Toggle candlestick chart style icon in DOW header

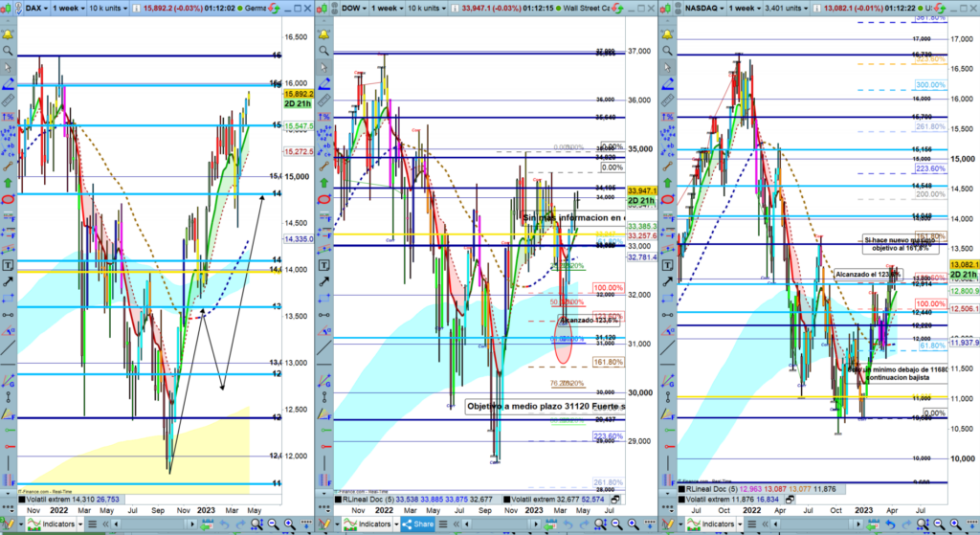coord(324,7)
